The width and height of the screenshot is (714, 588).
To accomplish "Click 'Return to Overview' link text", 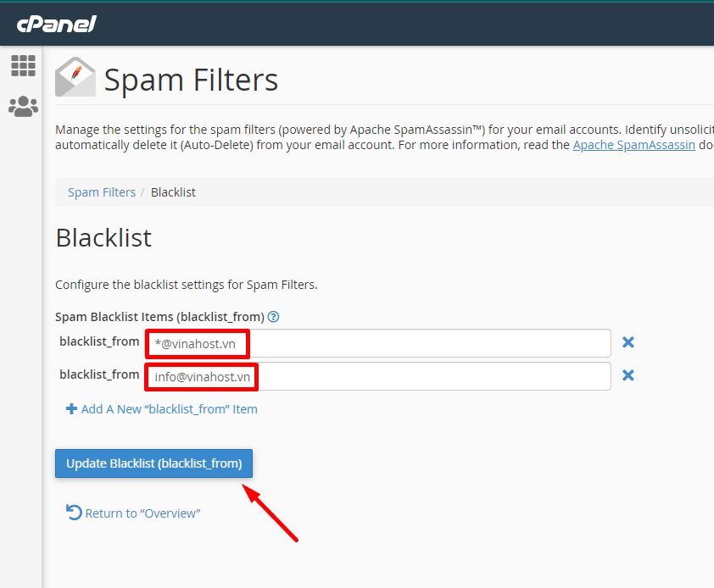I will [x=142, y=513].
